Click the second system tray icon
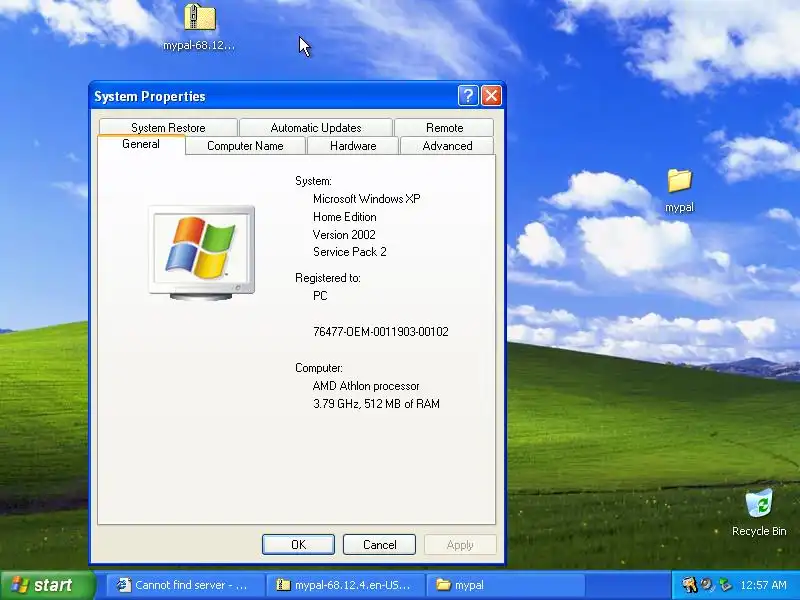This screenshot has width=800, height=600. click(x=707, y=585)
